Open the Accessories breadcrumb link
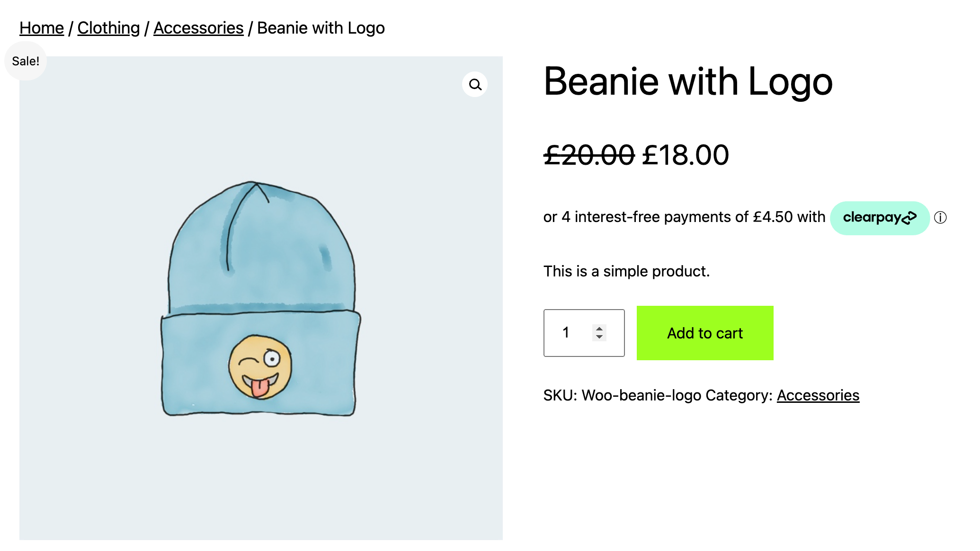The width and height of the screenshot is (980, 551). click(198, 28)
